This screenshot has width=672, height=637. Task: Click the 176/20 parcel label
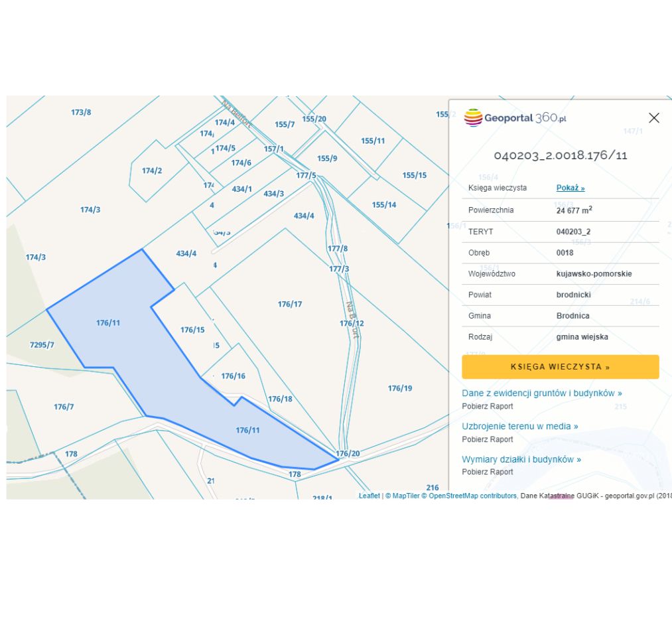(x=348, y=453)
